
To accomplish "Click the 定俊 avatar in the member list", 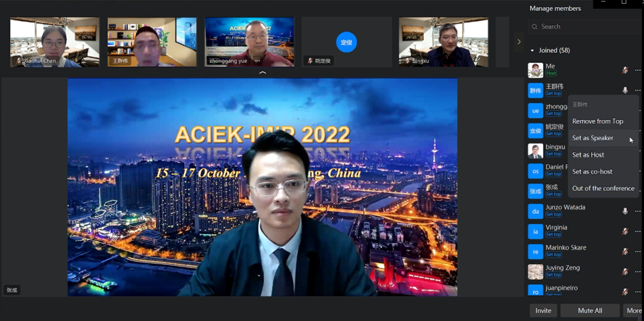I will [x=536, y=130].
